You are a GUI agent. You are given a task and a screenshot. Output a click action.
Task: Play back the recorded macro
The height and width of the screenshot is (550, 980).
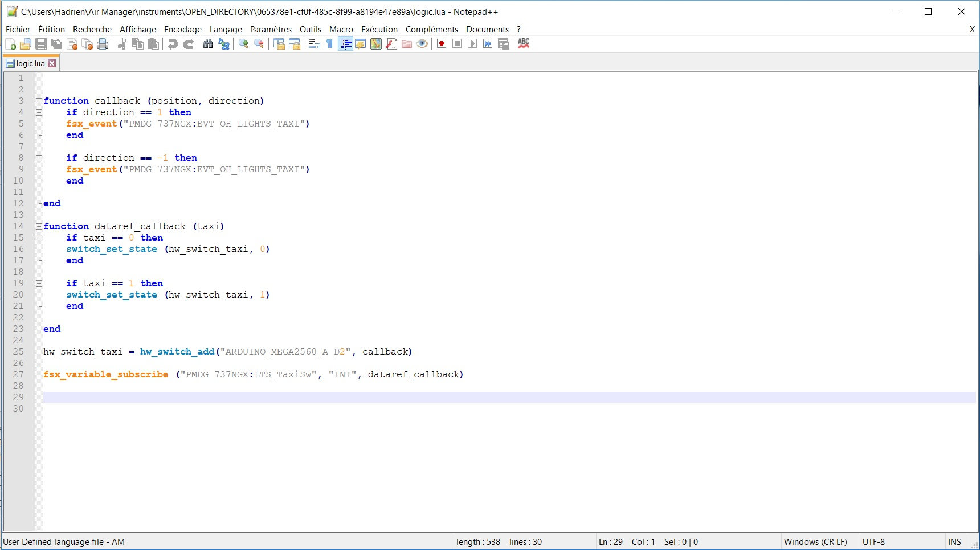[x=472, y=44]
